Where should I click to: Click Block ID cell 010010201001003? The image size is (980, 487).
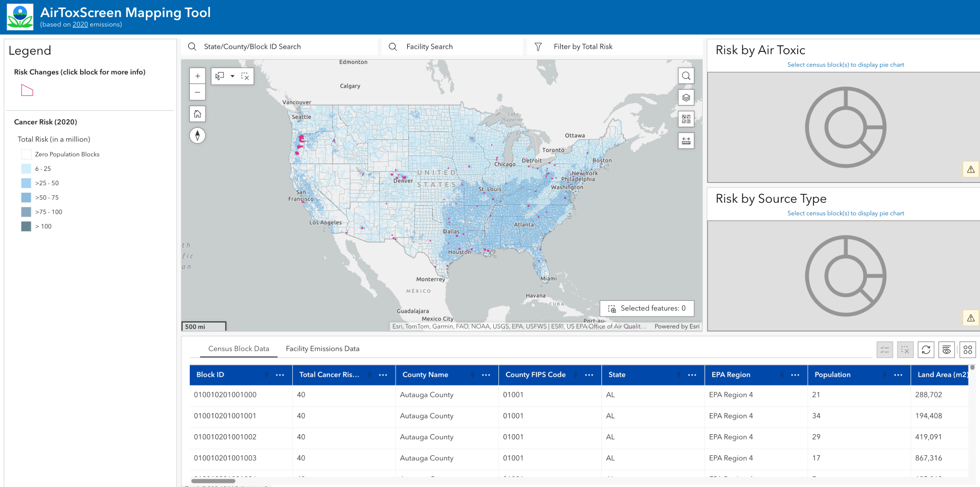pos(225,458)
